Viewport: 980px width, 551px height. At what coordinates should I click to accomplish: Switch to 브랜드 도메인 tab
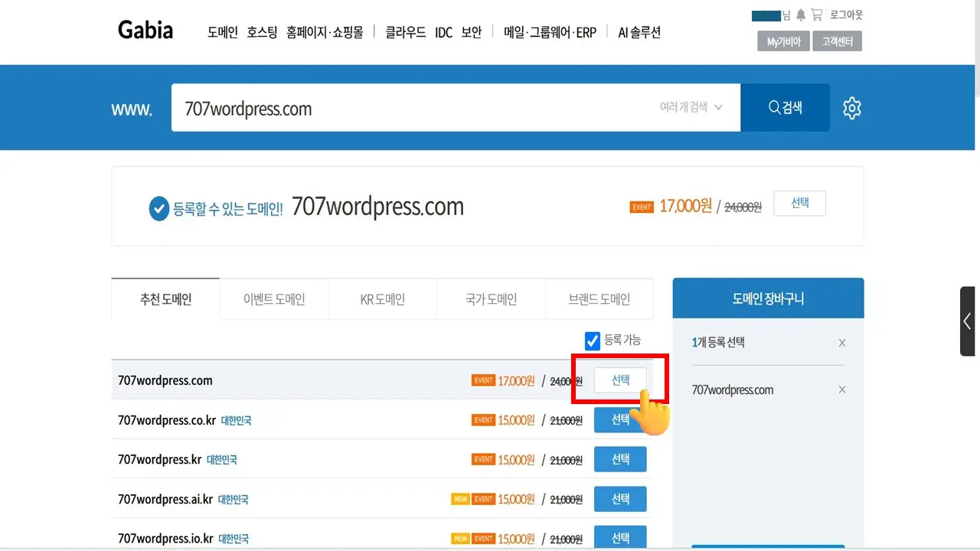click(x=599, y=299)
